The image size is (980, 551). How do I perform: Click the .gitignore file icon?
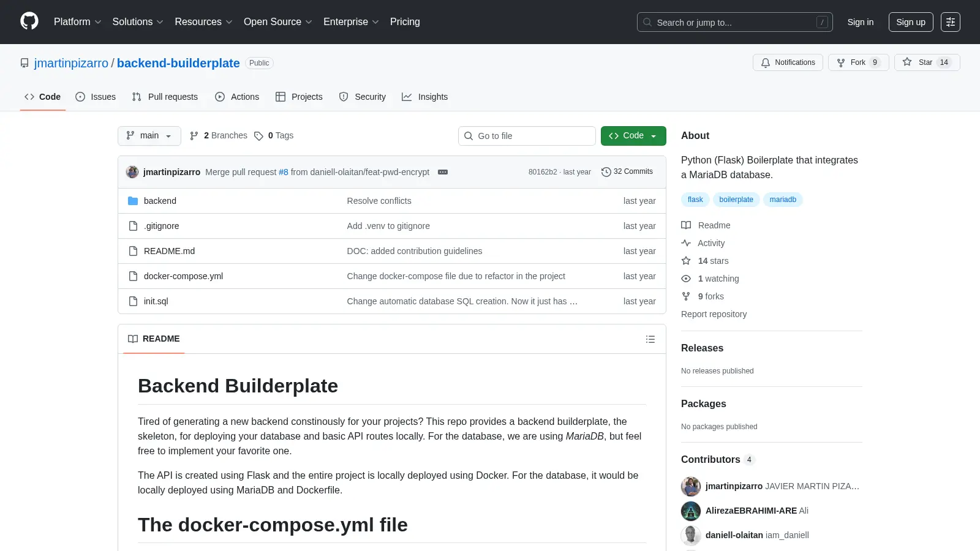pyautogui.click(x=133, y=226)
